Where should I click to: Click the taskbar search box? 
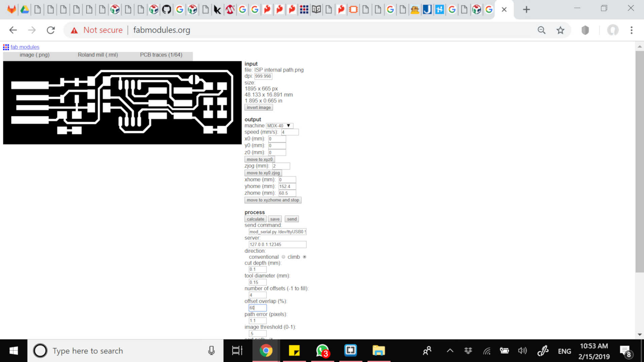pos(125,351)
